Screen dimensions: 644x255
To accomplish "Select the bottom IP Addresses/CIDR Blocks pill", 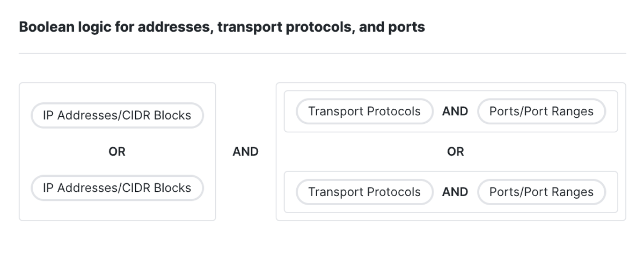I will 117,188.
